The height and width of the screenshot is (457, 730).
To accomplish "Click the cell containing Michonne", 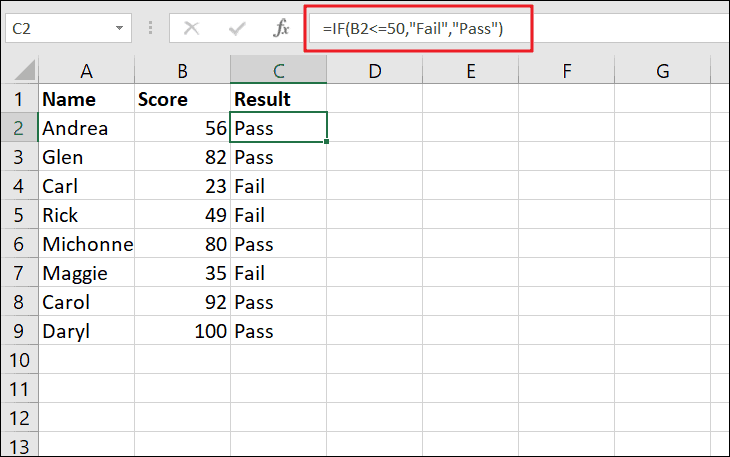I will [x=86, y=244].
